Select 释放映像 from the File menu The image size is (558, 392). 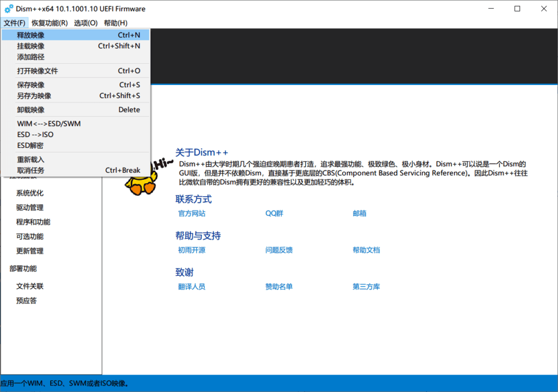[75, 35]
